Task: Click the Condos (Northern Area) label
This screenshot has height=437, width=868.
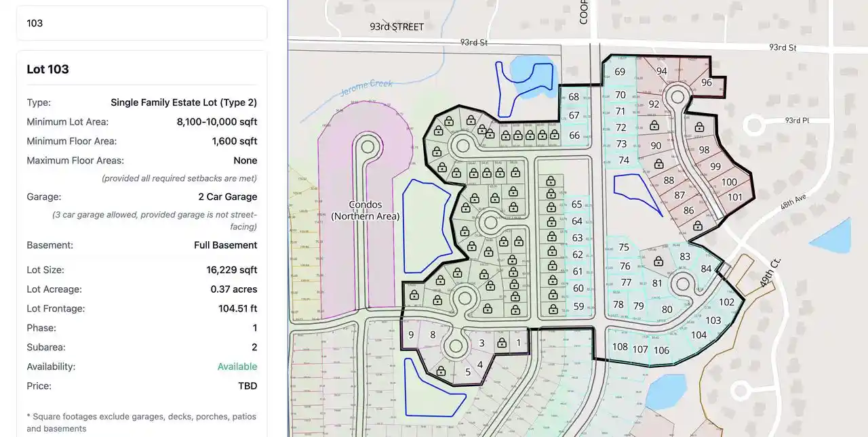Action: click(366, 210)
